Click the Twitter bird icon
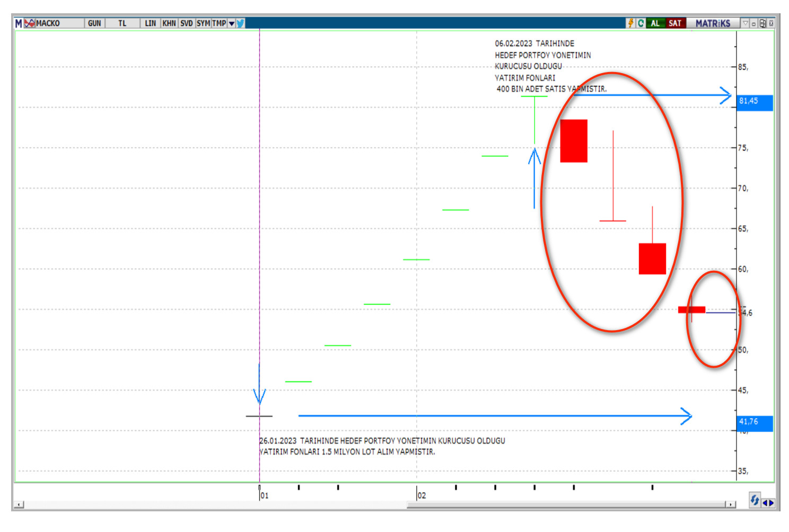This screenshot has width=789, height=532. tap(241, 23)
